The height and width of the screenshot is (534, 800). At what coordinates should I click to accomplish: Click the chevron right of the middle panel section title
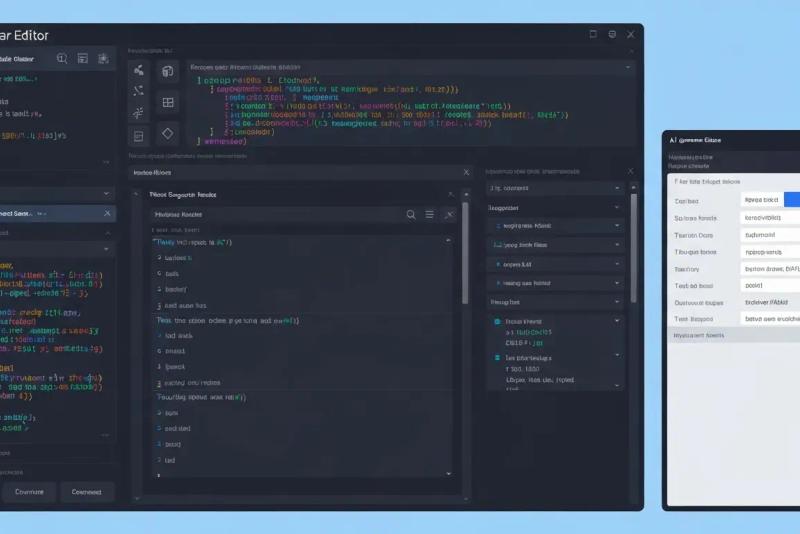click(450, 194)
